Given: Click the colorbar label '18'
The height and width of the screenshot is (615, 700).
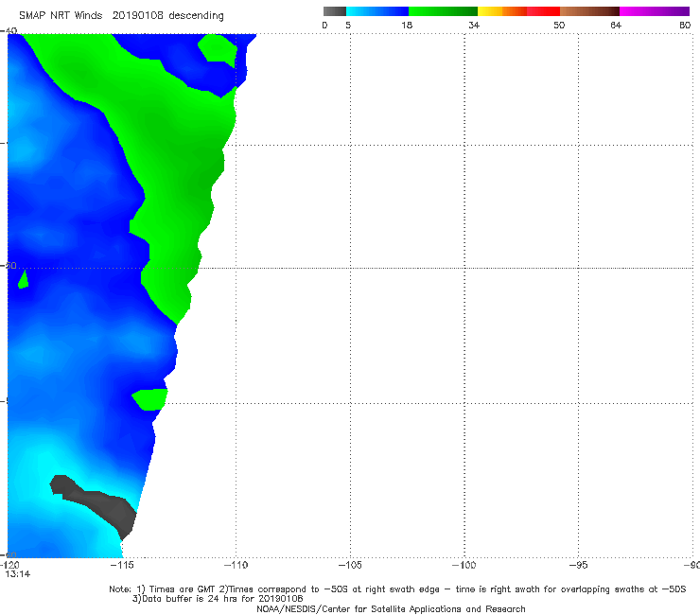Looking at the screenshot, I should (407, 25).
